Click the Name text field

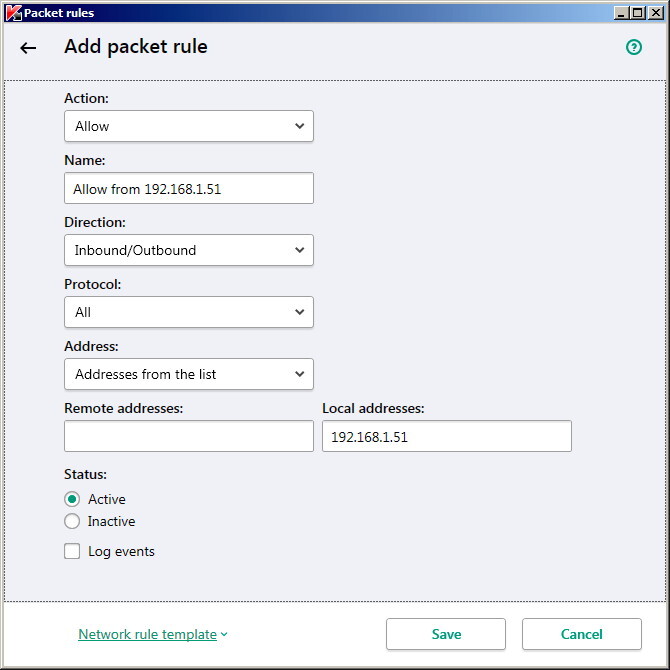[188, 188]
